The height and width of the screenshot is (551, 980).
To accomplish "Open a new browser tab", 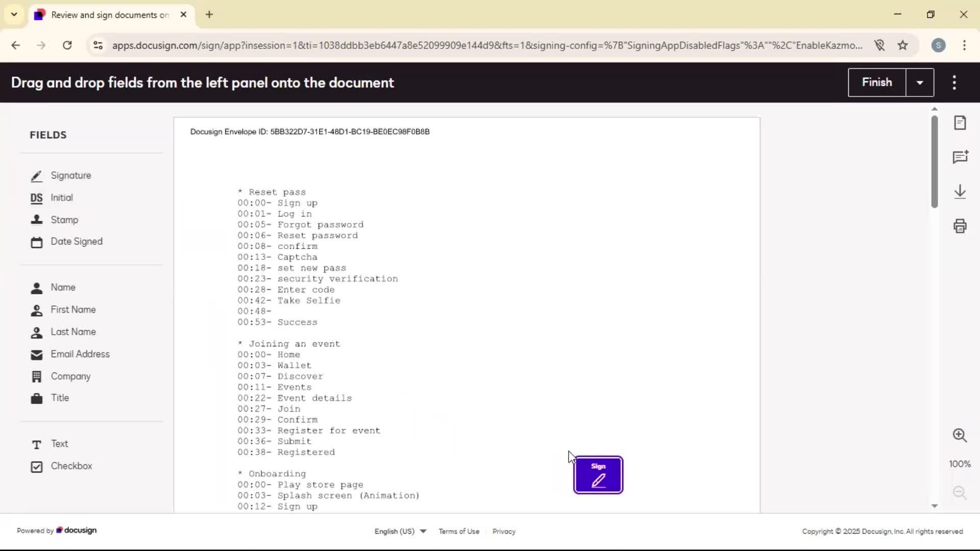I will [x=209, y=15].
